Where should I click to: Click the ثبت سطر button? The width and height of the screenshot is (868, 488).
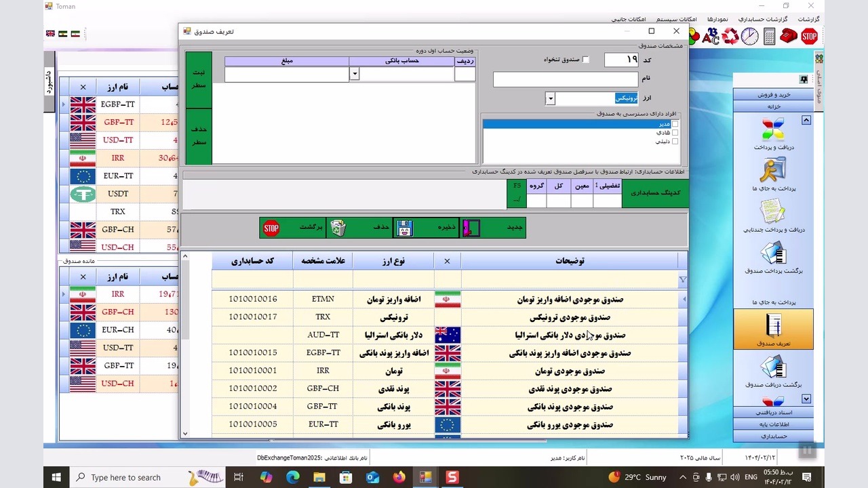[199, 80]
